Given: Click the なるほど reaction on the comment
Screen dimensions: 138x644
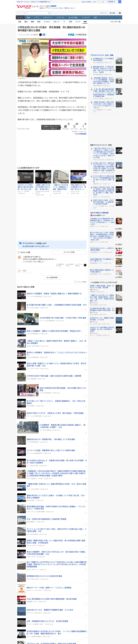Looking at the screenshot, I should pyautogui.click(x=70, y=265).
